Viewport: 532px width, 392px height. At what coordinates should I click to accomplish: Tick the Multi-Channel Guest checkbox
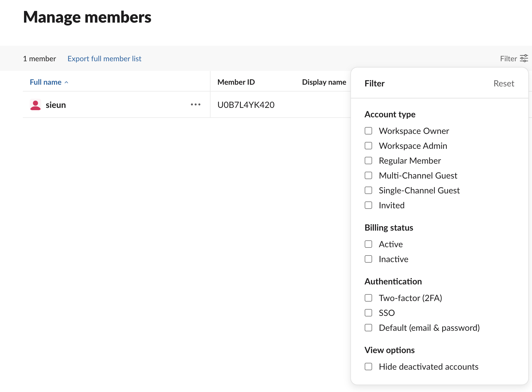[368, 175]
